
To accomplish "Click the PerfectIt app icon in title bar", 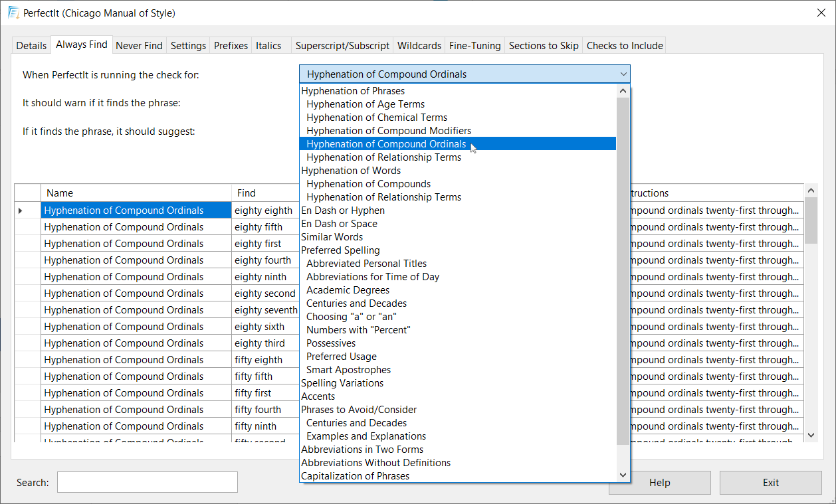I will pos(13,13).
